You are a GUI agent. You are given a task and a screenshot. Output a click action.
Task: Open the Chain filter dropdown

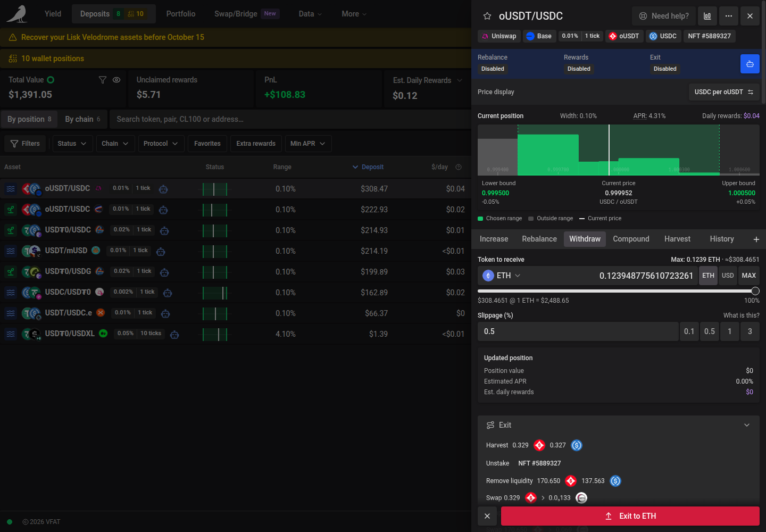tap(115, 144)
